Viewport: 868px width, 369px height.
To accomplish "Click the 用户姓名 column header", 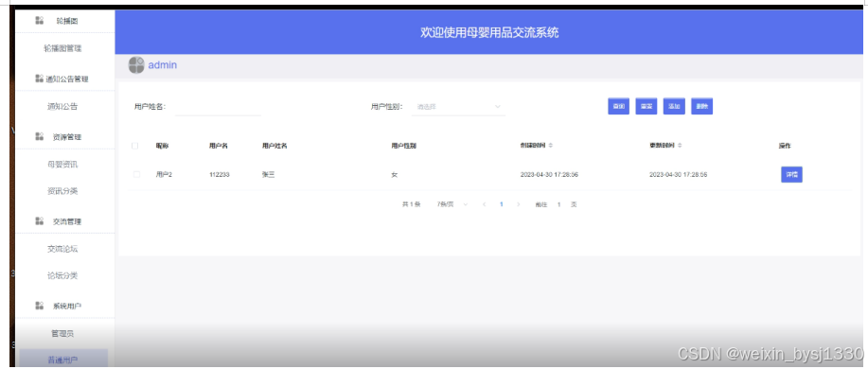I will 275,146.
